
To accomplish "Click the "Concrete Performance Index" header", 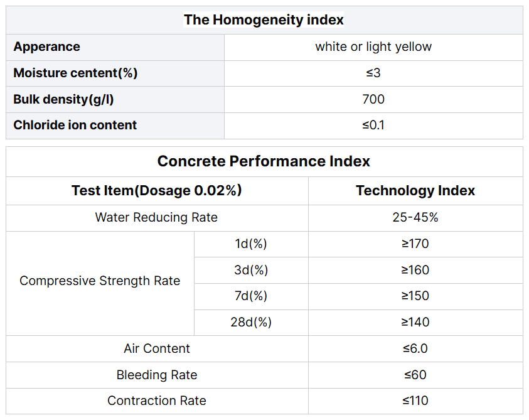I will tap(264, 161).
